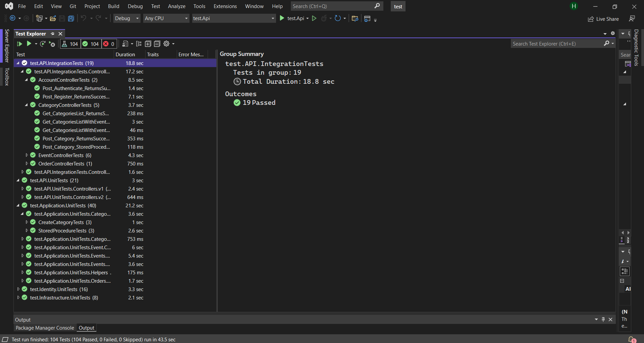Toggle the failed tests filter showing 0
644x343 pixels.
[x=108, y=44]
